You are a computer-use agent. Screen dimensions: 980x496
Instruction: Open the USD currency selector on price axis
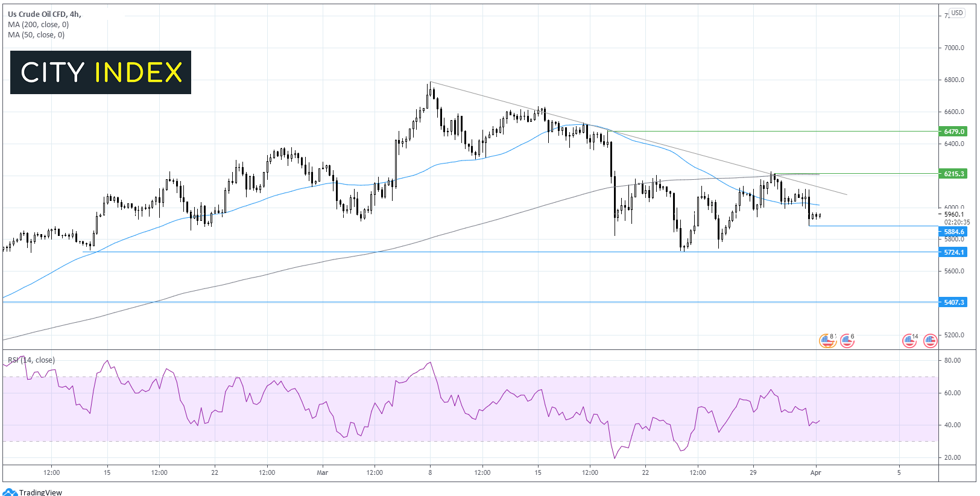[956, 13]
